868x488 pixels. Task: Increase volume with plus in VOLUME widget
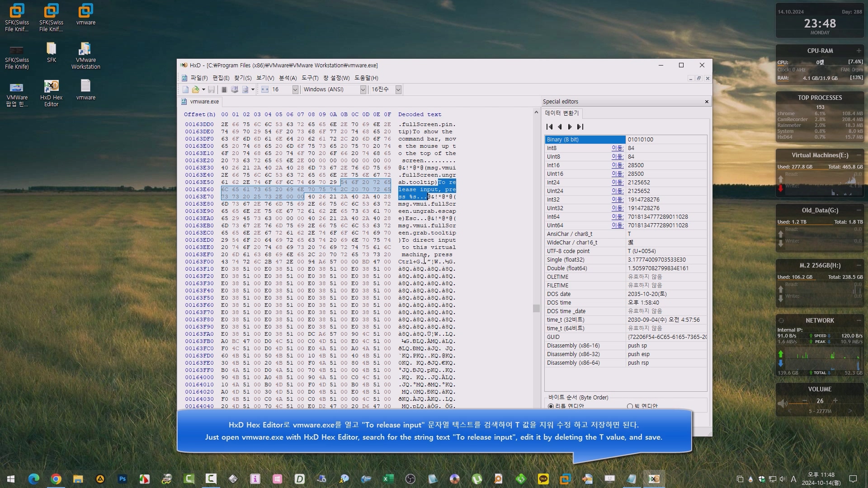click(835, 401)
